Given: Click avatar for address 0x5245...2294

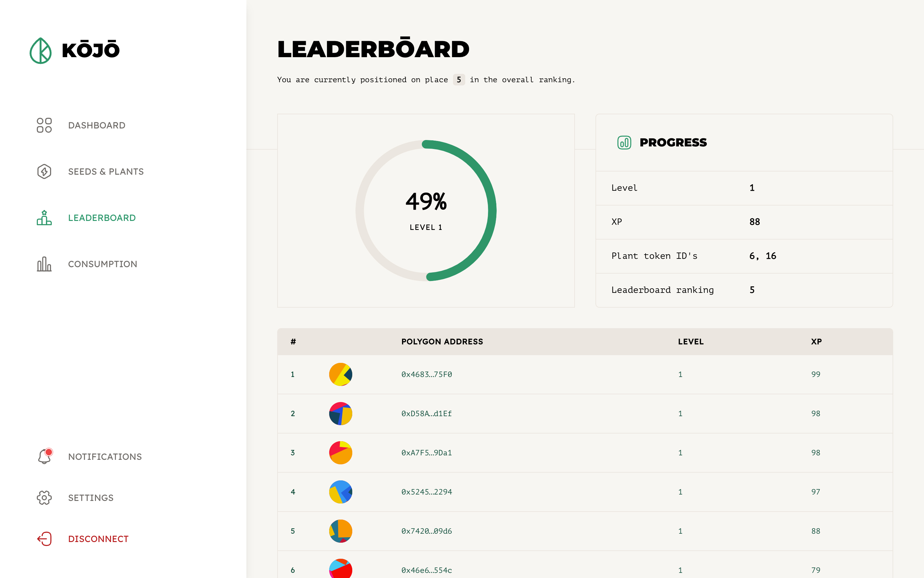Looking at the screenshot, I should point(341,492).
